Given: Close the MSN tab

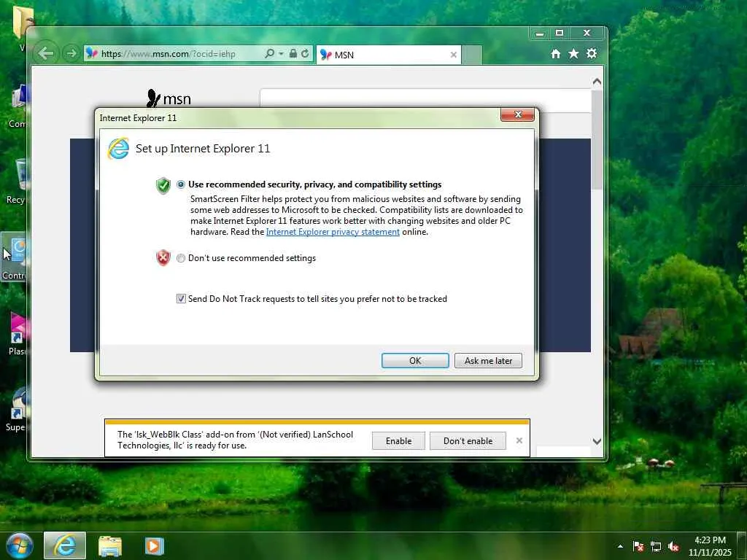Looking at the screenshot, I should (x=454, y=55).
